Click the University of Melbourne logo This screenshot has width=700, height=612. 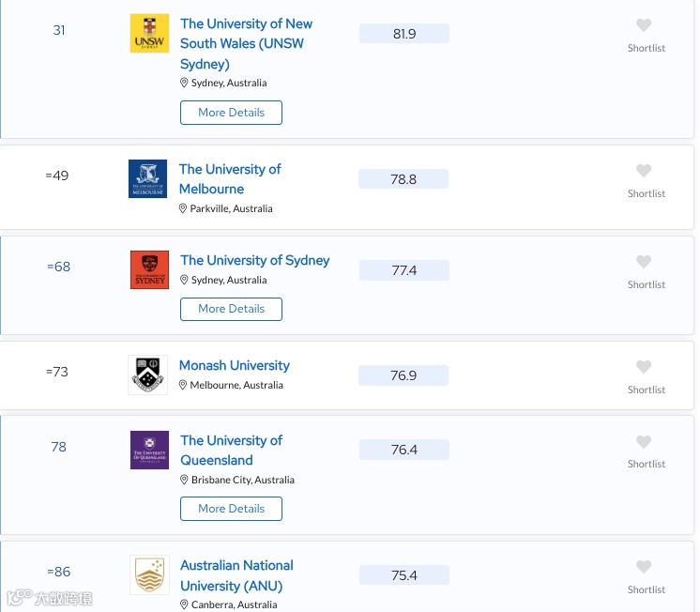click(x=147, y=178)
